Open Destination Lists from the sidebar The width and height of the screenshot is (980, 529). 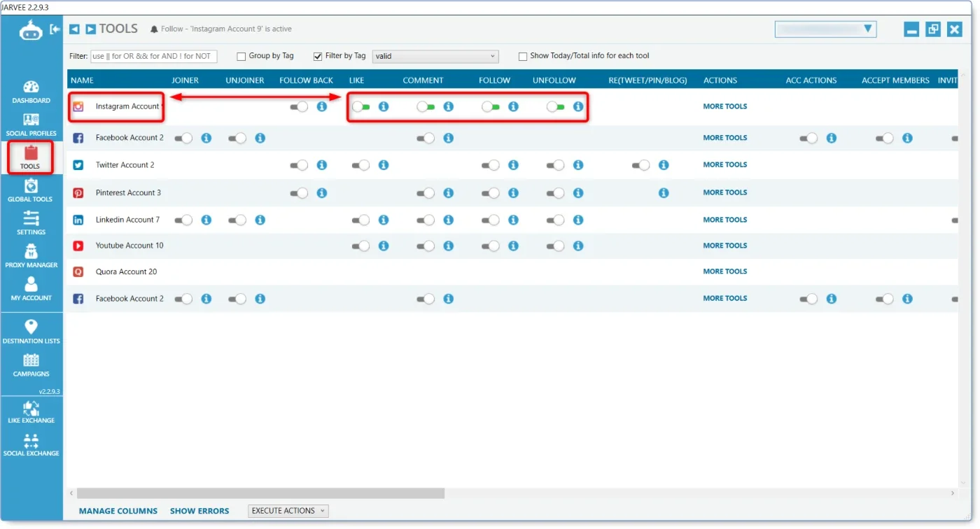click(31, 332)
